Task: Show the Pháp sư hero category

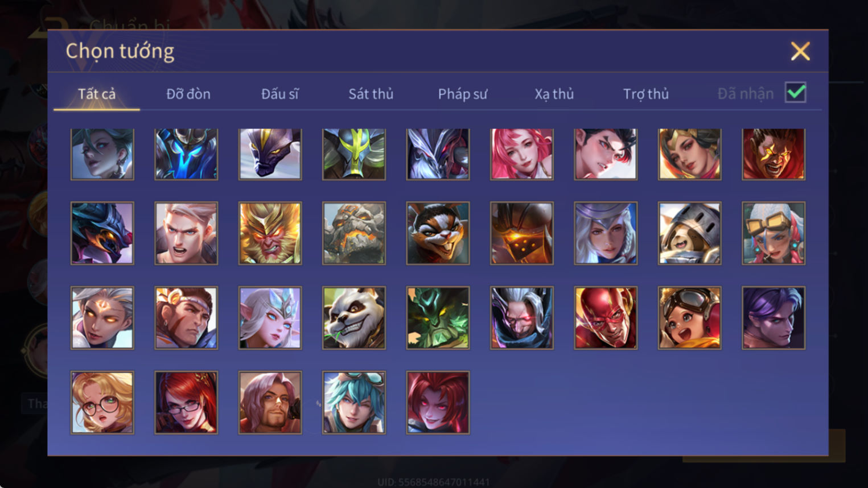Action: click(x=463, y=94)
